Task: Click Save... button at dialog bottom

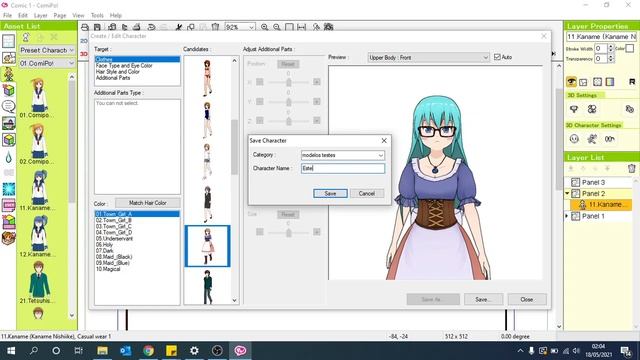Action: [483, 299]
